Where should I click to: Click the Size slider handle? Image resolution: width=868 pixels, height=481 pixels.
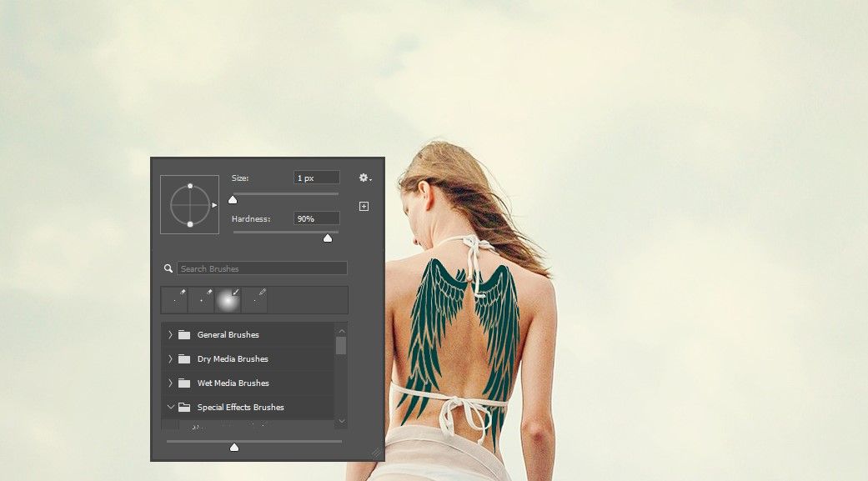click(233, 198)
